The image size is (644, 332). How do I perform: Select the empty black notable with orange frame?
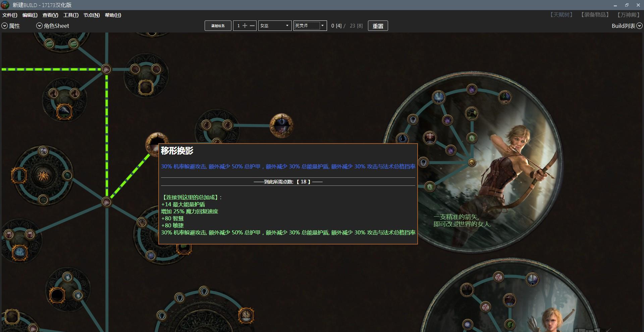(57, 295)
